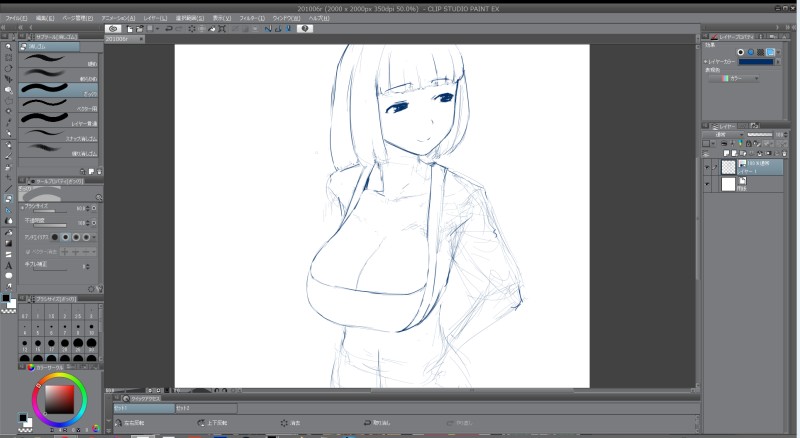Viewport: 800px width, 438px height.
Task: Open the anti-aliasing dropdown arrow
Action: click(94, 237)
